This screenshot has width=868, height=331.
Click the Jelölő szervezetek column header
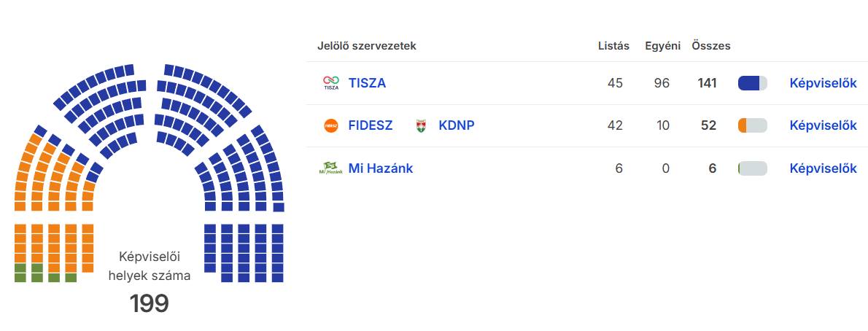pyautogui.click(x=367, y=46)
